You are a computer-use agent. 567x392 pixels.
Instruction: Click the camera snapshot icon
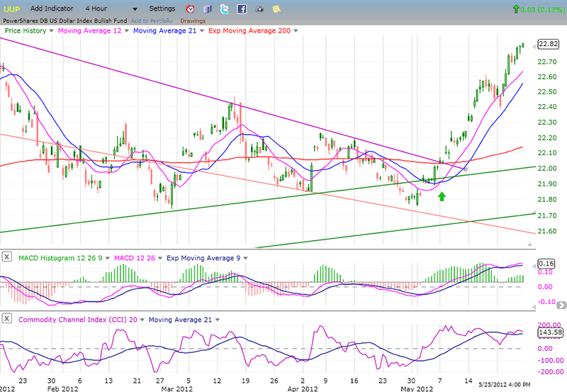pyautogui.click(x=259, y=9)
